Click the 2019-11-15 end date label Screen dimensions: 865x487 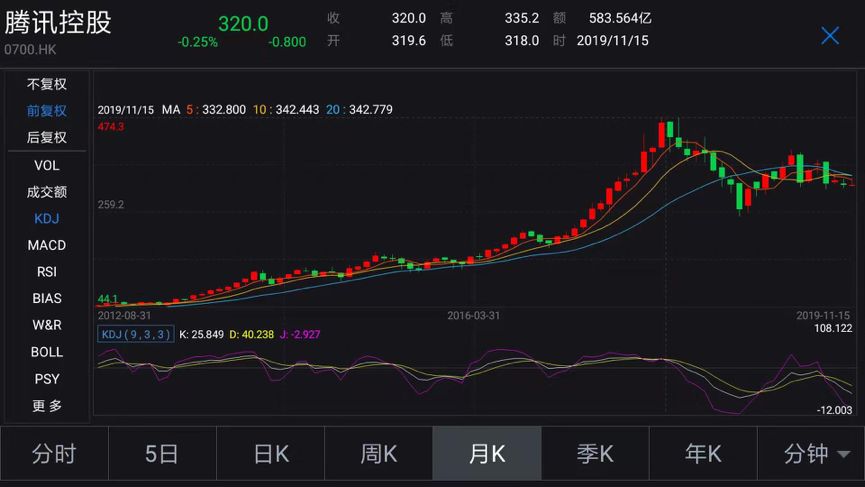pyautogui.click(x=823, y=315)
